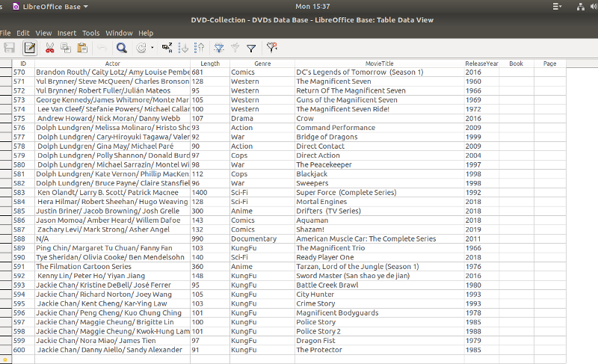Click cell 'Crime Story'
The image size is (598, 364).
coord(380,303)
